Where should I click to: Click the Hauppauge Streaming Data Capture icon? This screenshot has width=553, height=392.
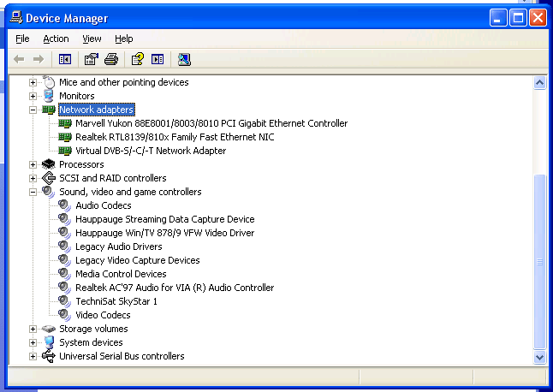tap(64, 219)
